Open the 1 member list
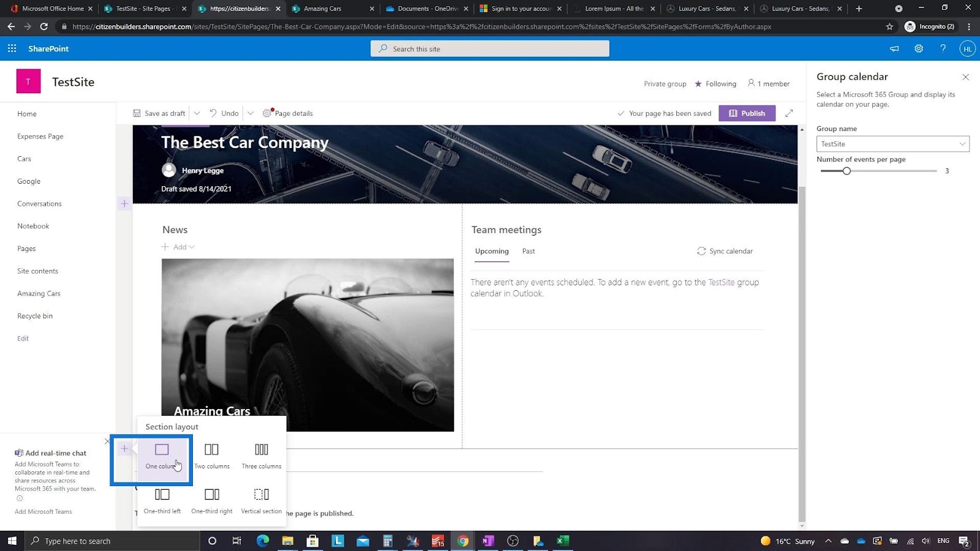 pyautogui.click(x=769, y=84)
